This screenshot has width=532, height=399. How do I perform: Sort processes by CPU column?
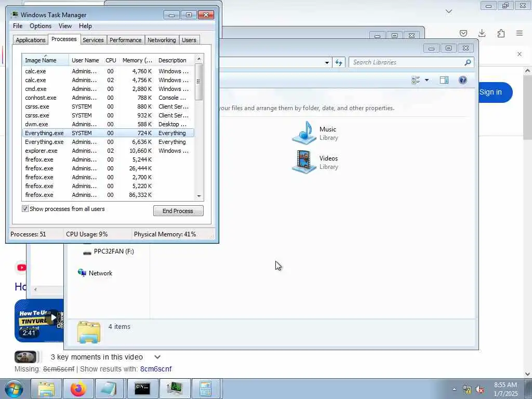111,60
